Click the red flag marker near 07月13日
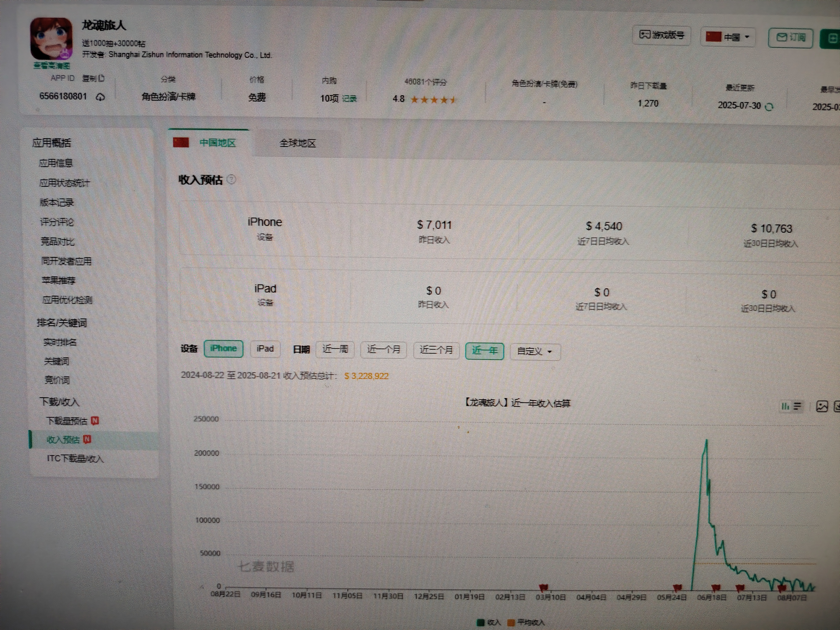This screenshot has height=630, width=840. click(x=740, y=588)
